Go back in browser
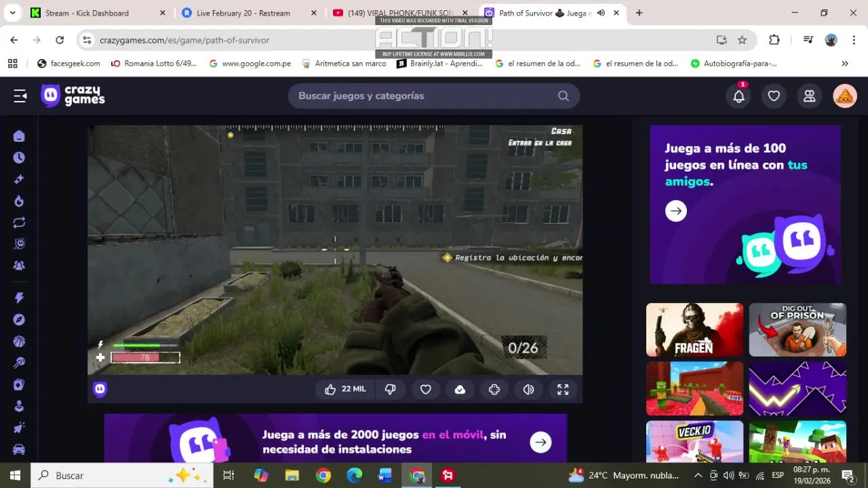The width and height of the screenshot is (868, 488). [x=14, y=40]
